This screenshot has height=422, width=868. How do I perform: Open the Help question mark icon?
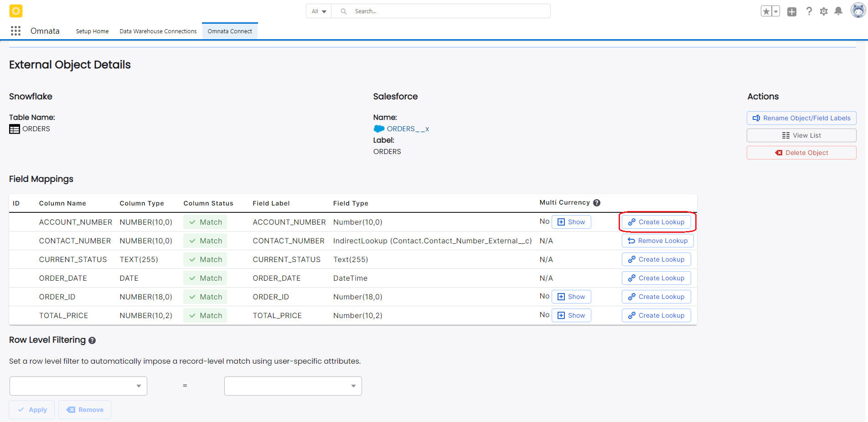tap(809, 11)
